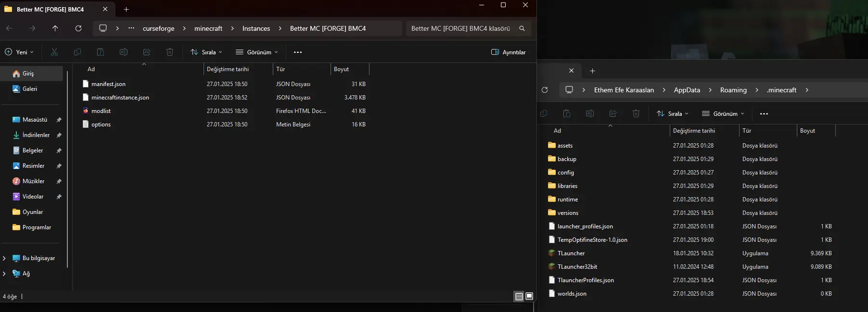Open the three-dots more menu in .minecraft toolbar
The image size is (868, 312).
pos(764,113)
